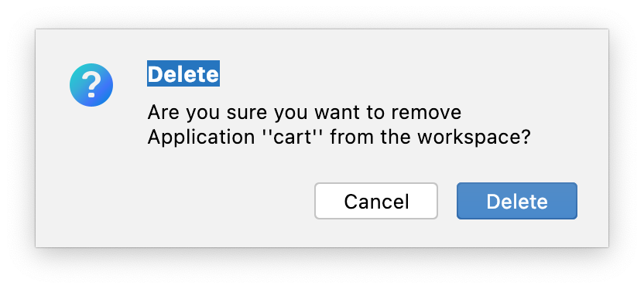Screen dimensions: 644x289
Task: Click the "Cancel" label text
Action: (376, 201)
